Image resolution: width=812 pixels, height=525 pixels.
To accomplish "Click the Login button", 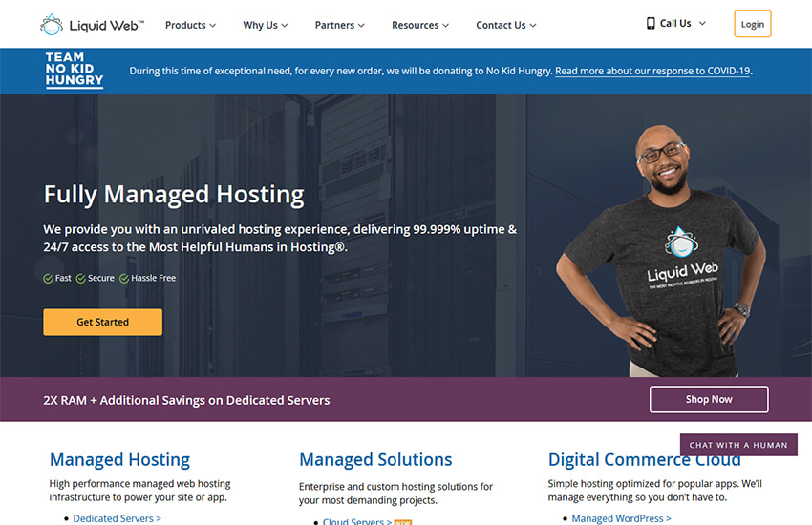I will point(753,24).
